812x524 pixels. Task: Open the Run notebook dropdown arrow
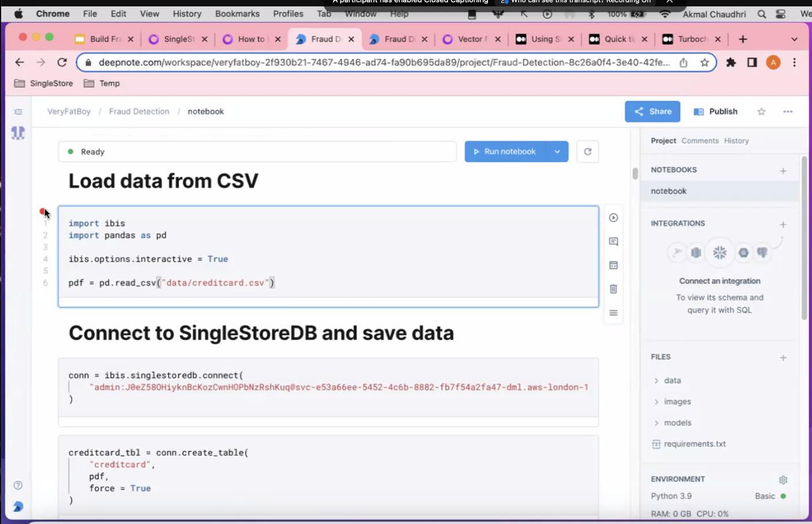[x=557, y=152]
